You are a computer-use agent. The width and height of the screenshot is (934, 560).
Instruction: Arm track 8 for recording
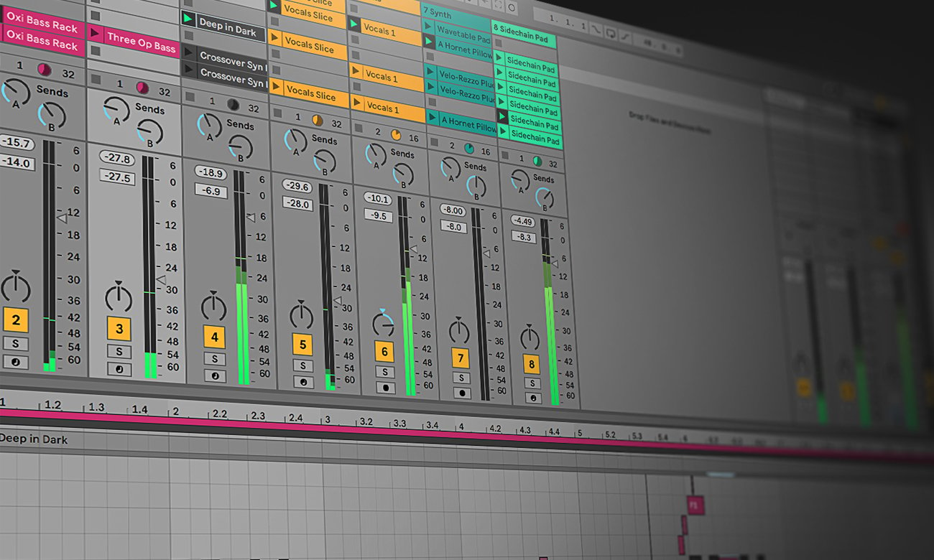coord(532,398)
